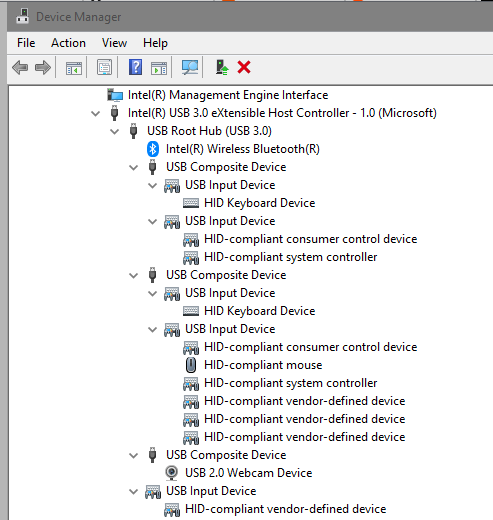
Task: Select Intel(R) Wireless Bluetooth(R) entry
Action: [x=243, y=149]
